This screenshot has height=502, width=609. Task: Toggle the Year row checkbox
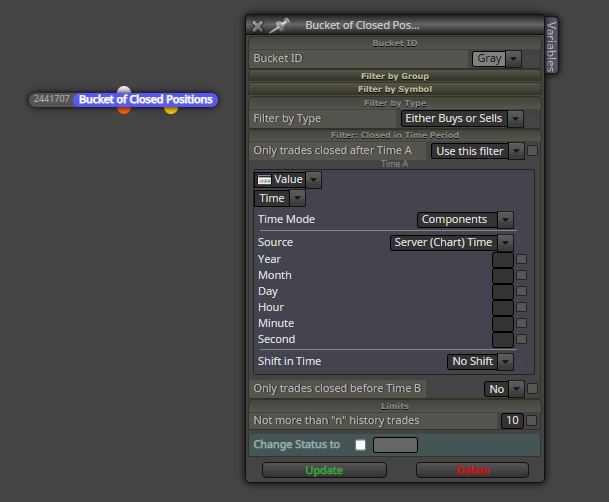522,259
